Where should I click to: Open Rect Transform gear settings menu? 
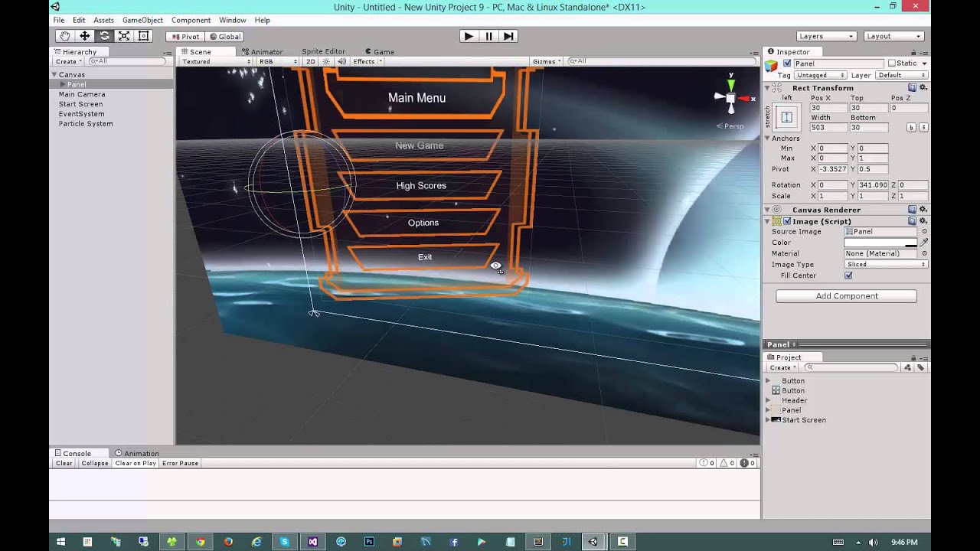(923, 88)
